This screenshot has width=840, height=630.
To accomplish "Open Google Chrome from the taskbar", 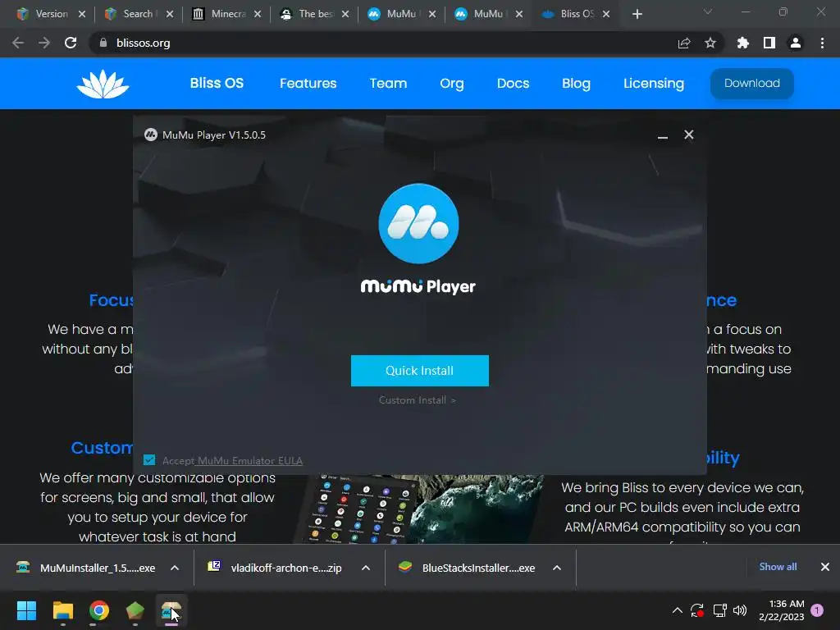I will [x=99, y=610].
